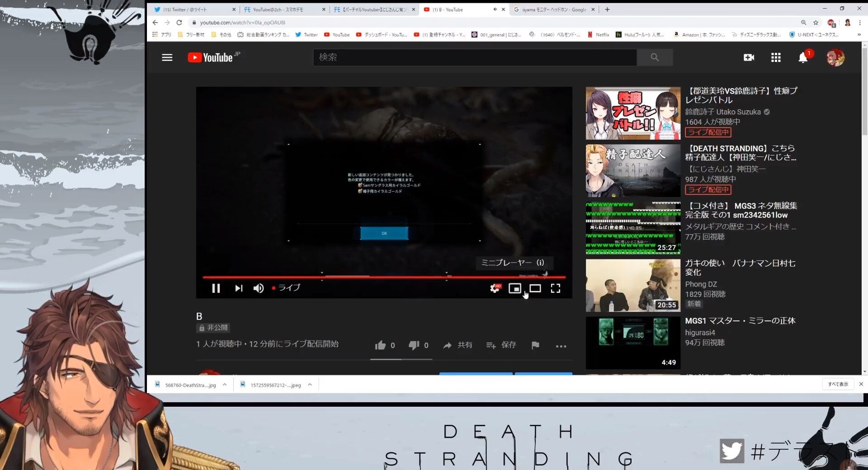Switch to the バーチャルYoutuber tab
868x470 pixels.
(x=374, y=9)
